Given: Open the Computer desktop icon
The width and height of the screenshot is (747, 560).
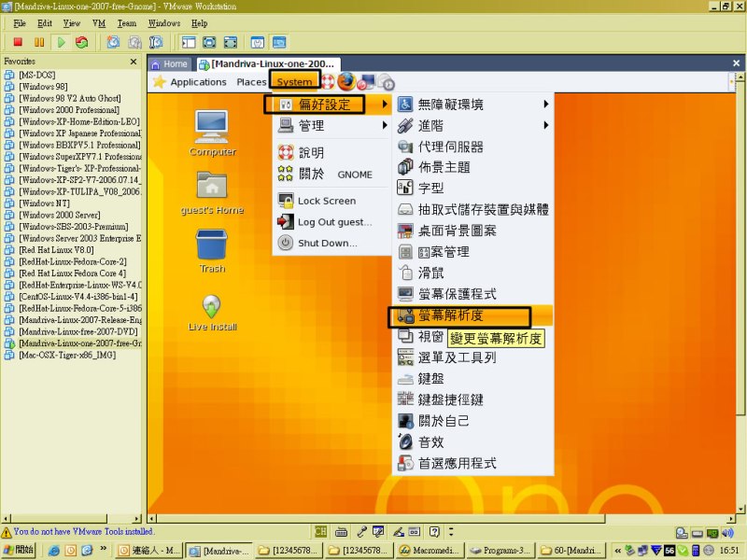Looking at the screenshot, I should coord(212,133).
